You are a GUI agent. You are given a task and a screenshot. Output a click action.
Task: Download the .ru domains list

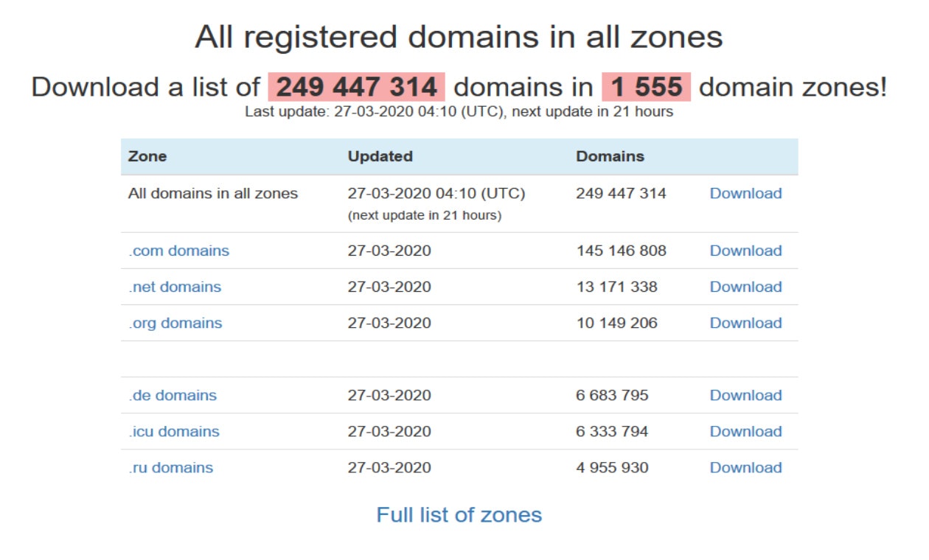tap(745, 467)
